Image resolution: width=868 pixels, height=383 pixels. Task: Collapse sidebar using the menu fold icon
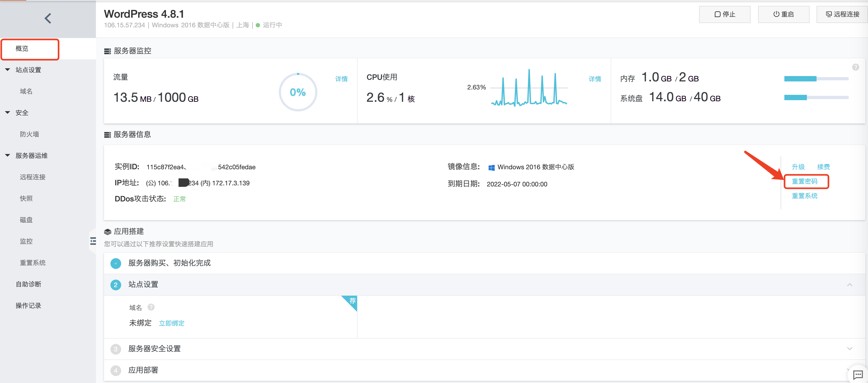coord(93,241)
